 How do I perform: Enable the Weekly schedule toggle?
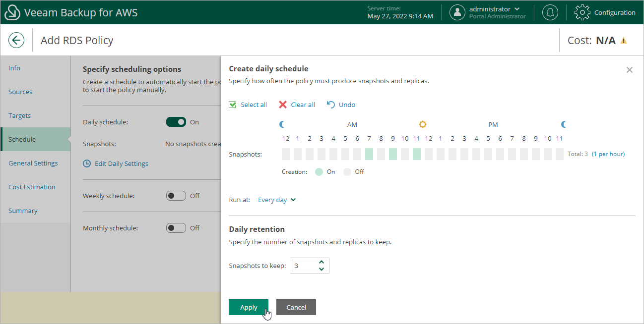pos(176,196)
